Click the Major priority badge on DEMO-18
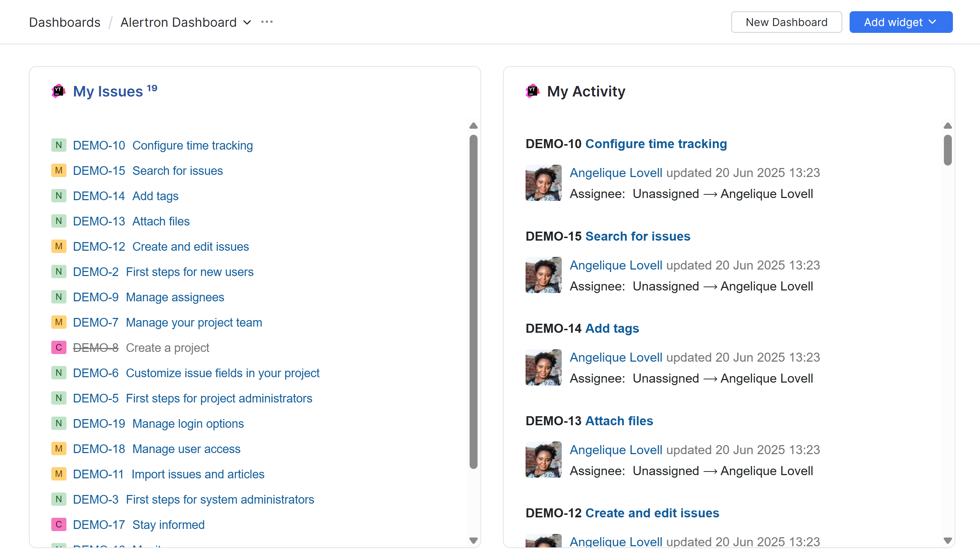980x560 pixels. pos(59,448)
